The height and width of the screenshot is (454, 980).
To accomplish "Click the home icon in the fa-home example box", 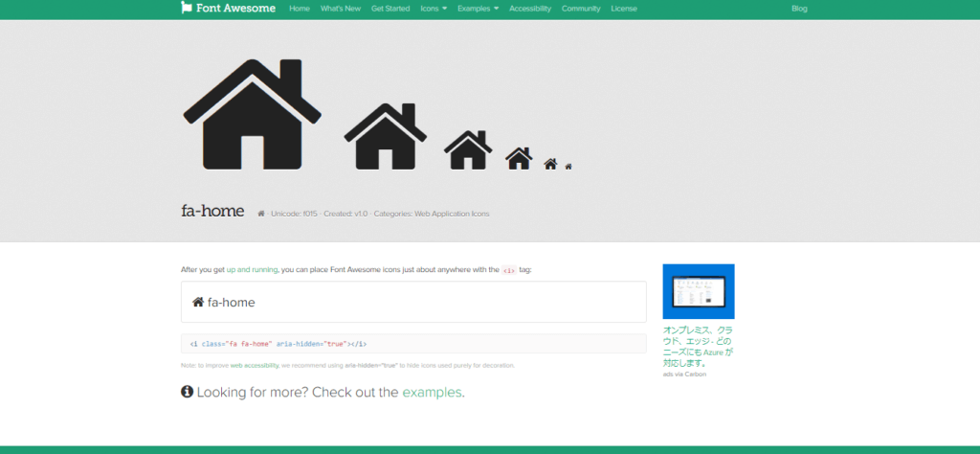I will [198, 302].
